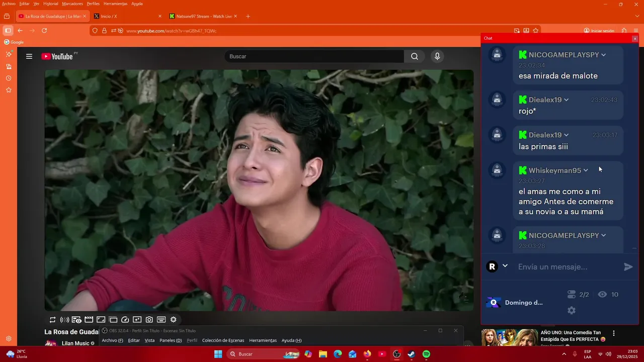This screenshot has width=644, height=362.
Task: Open the synced tabs icon in sidebar
Action: click(x=9, y=66)
